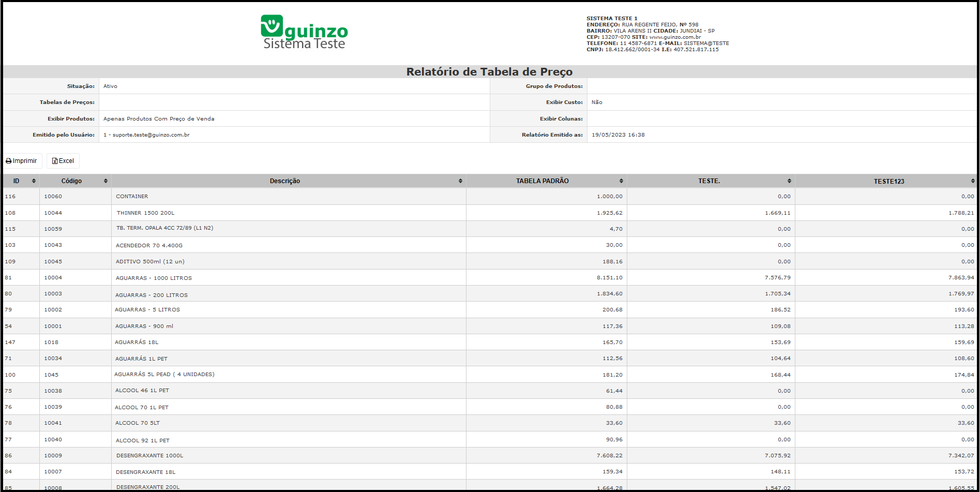Toggle the Descrição column sort arrows
The width and height of the screenshot is (980, 492).
(x=460, y=181)
